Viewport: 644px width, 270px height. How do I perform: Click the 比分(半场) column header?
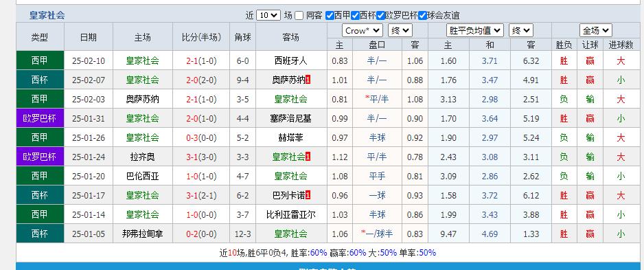click(201, 37)
